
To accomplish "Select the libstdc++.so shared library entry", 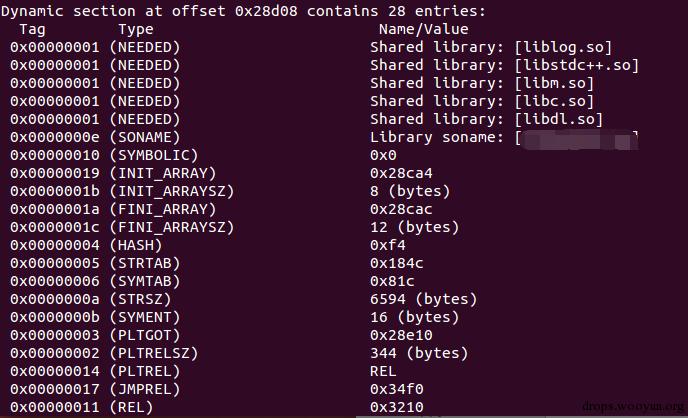I will click(x=503, y=65).
